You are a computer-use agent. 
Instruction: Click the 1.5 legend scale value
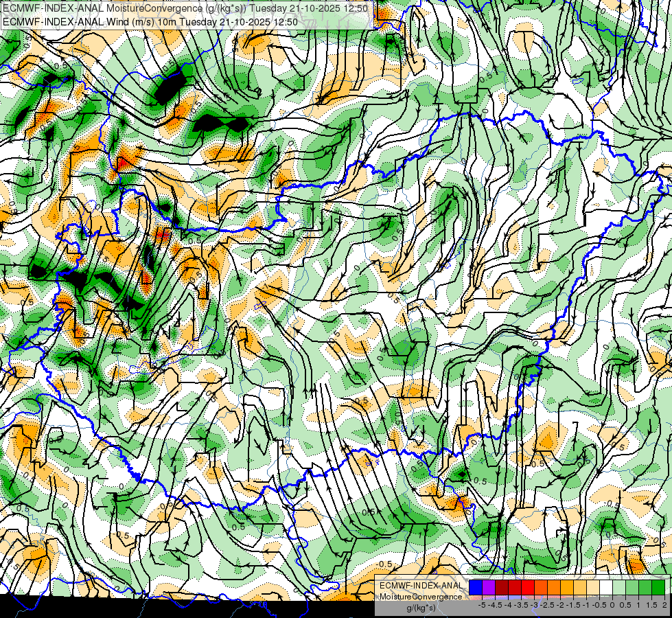click(x=652, y=605)
